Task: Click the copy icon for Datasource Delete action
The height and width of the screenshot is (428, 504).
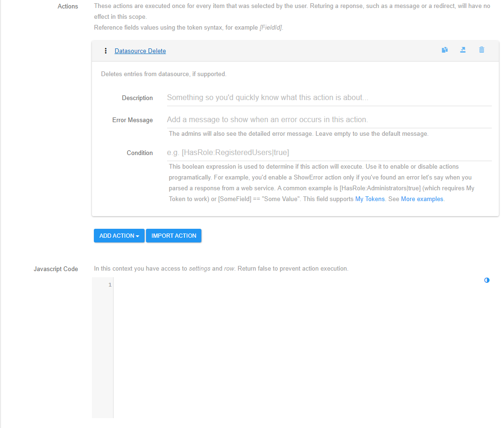Action: 444,50
